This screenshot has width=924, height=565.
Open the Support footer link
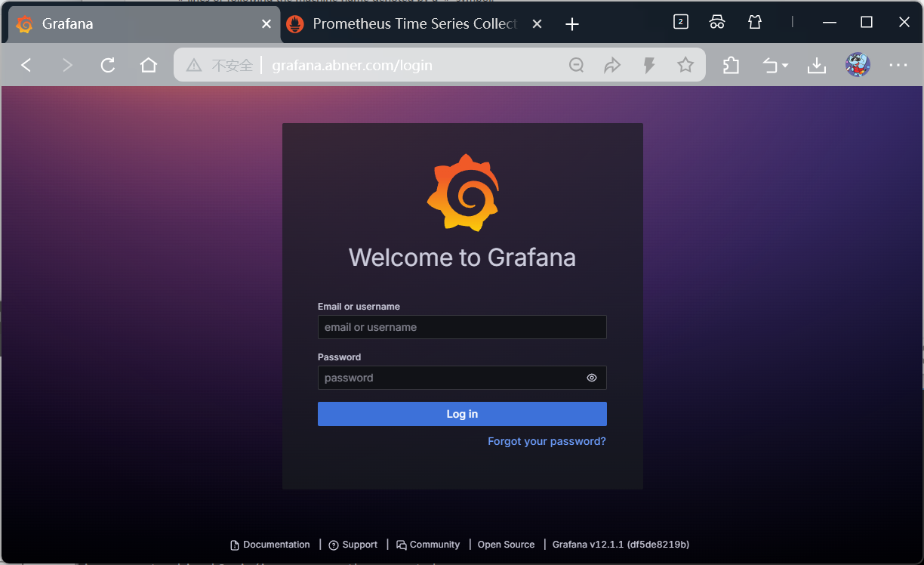[x=353, y=545]
